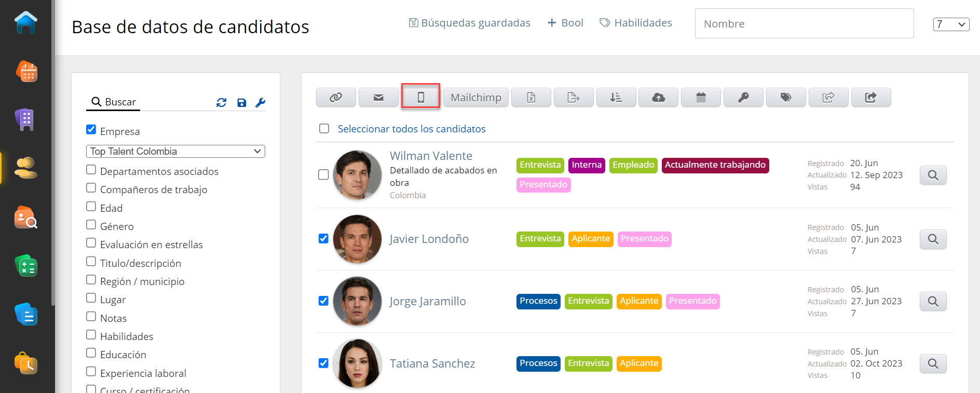Click the wrench settings icon
The width and height of the screenshot is (980, 393).
pos(261,103)
